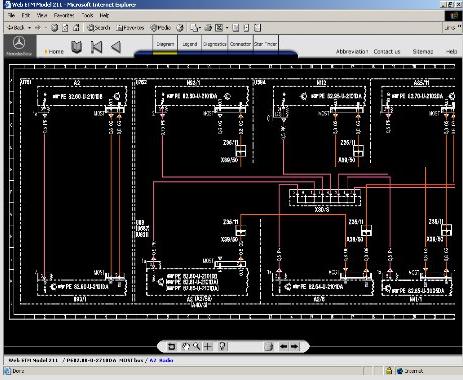
Task: Click the Media toolbar button
Action: 161,28
